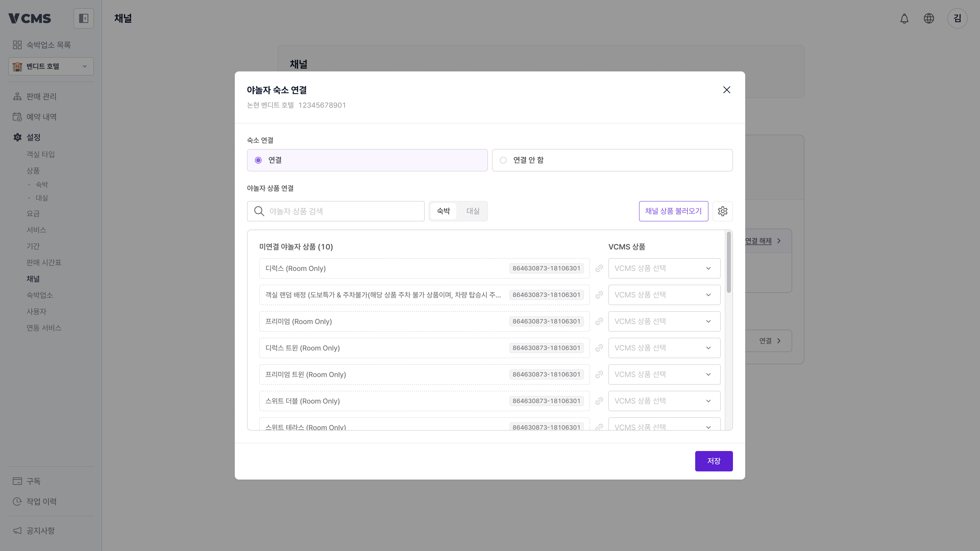
Task: Open the notifications bell
Action: point(904,18)
